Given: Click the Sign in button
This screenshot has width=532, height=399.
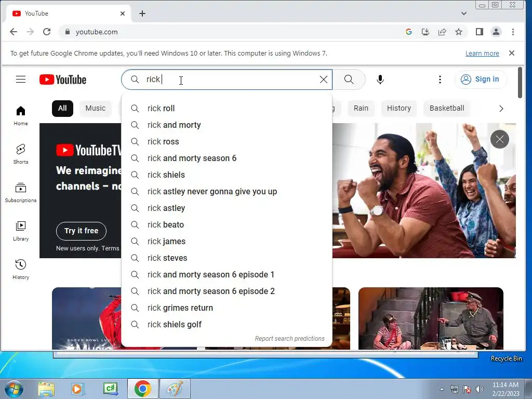Looking at the screenshot, I should [481, 79].
